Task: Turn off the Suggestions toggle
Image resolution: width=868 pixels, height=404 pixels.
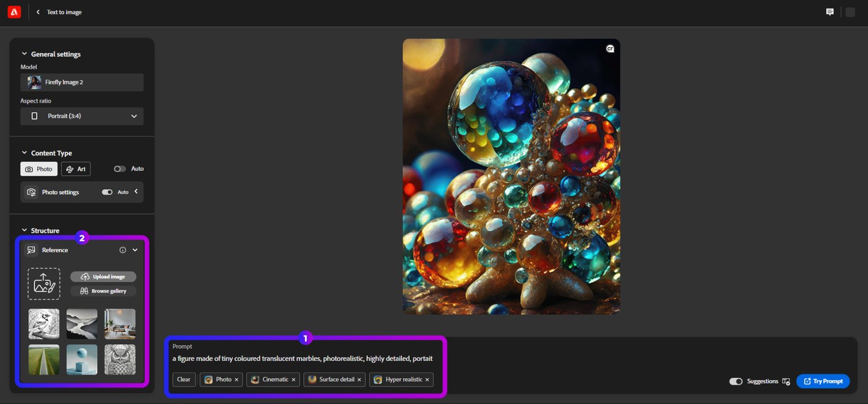Action: tap(736, 381)
